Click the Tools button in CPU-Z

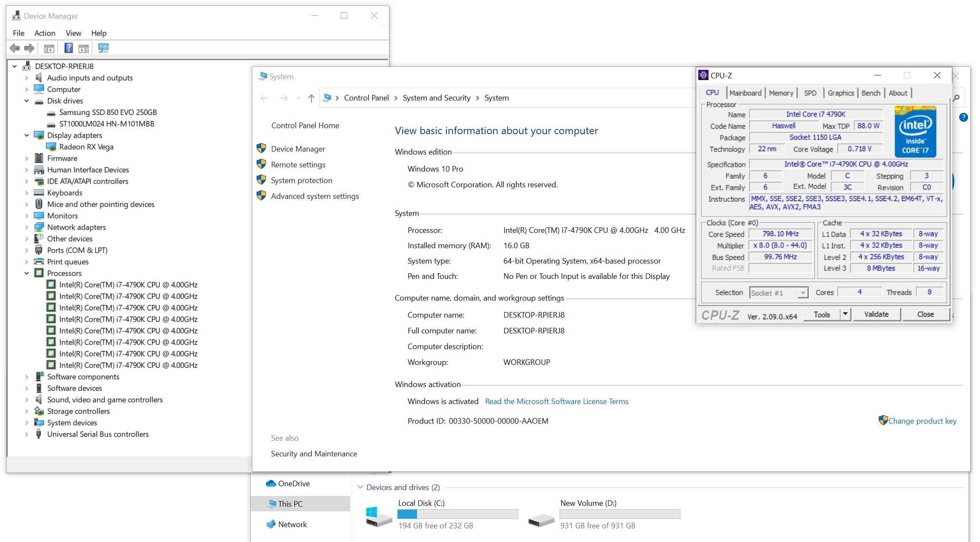822,314
